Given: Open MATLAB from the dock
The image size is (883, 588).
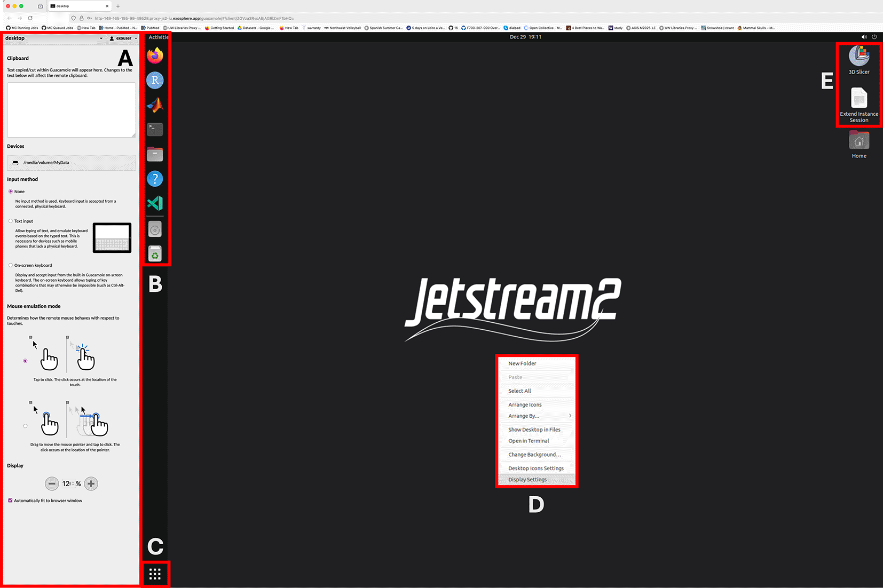Looking at the screenshot, I should [x=155, y=105].
